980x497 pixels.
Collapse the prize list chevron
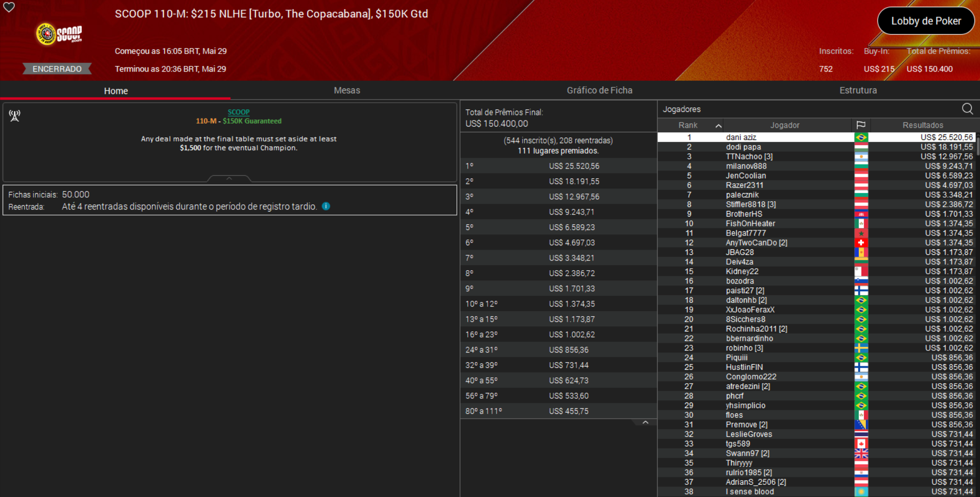point(645,422)
